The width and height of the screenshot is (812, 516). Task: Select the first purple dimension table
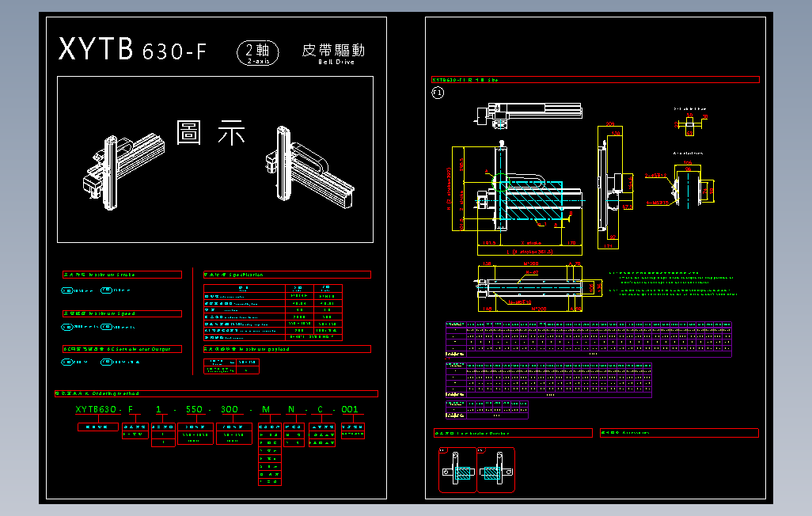tap(589, 340)
